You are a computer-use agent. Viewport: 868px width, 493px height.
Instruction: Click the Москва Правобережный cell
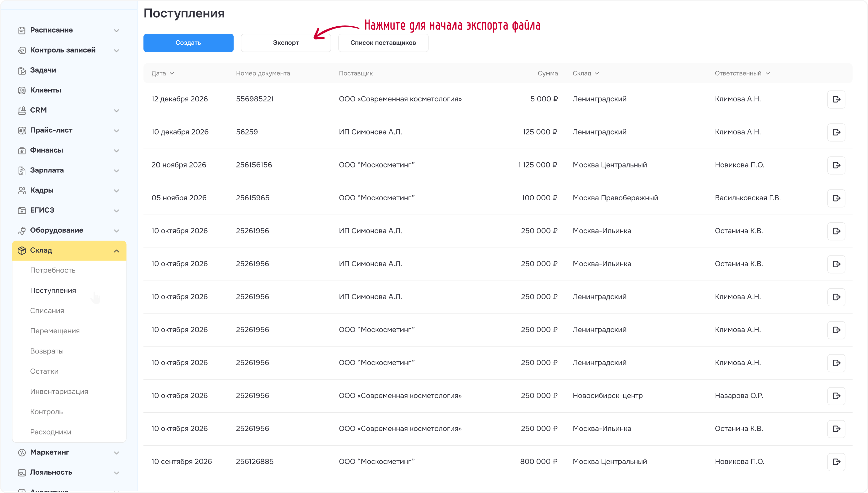615,198
